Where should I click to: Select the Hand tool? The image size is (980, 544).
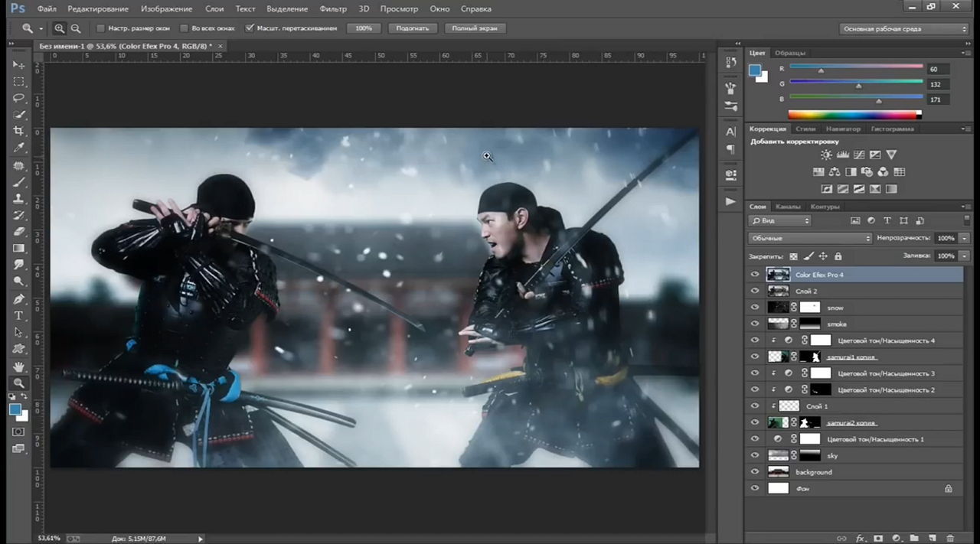(x=19, y=366)
